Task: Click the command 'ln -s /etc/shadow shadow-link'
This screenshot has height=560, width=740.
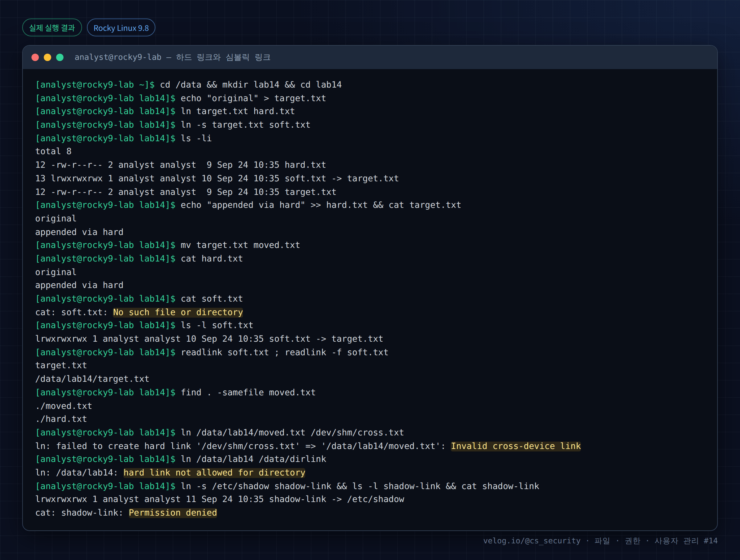Action: pos(256,486)
